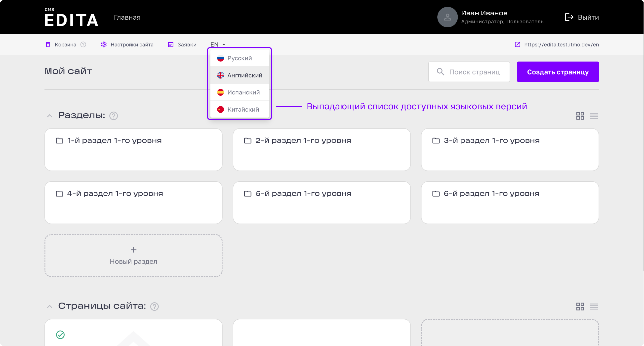Click the Создать страницу button
Viewport: 644px width, 346px height.
point(558,72)
